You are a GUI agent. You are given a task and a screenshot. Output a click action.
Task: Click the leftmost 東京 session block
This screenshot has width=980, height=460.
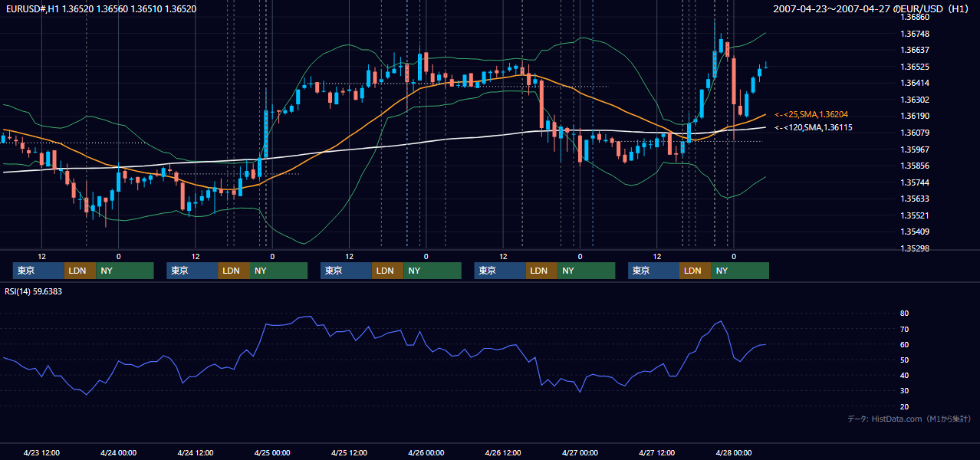point(38,271)
